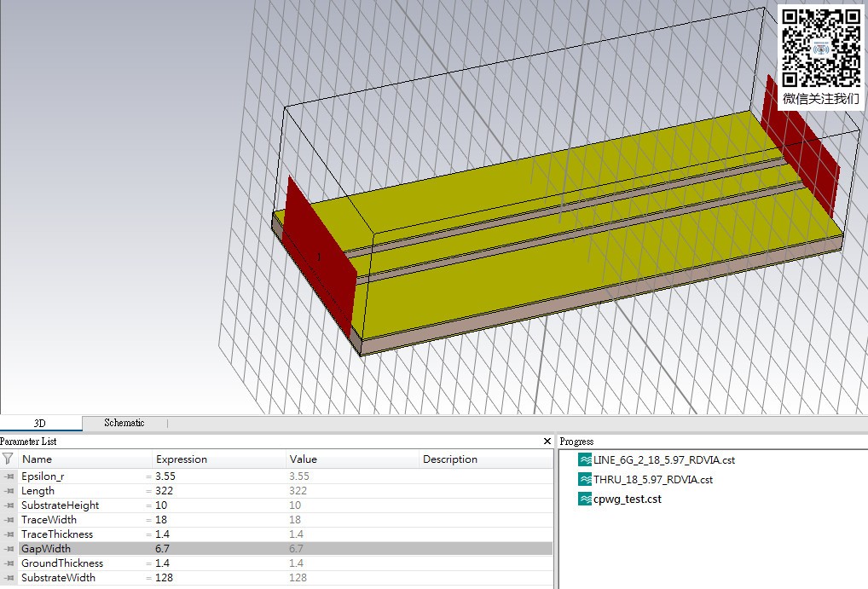Edit the Epsilon_r expression 3.55

point(165,476)
